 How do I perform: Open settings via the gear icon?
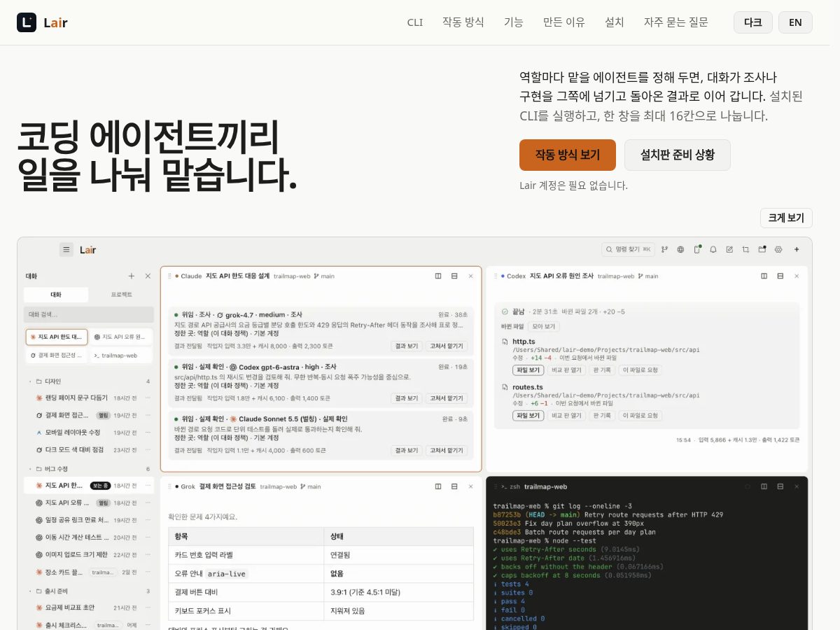pos(778,249)
